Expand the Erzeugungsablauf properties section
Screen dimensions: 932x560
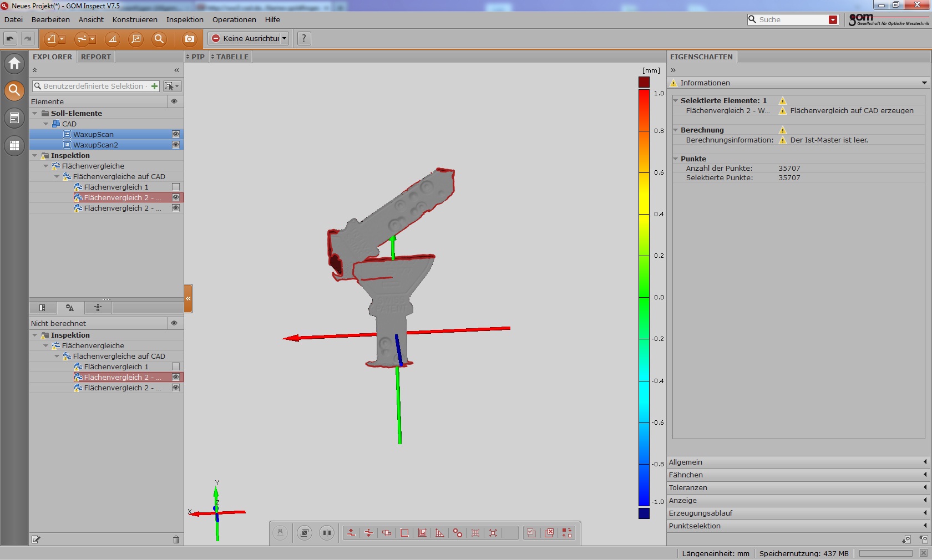point(798,513)
